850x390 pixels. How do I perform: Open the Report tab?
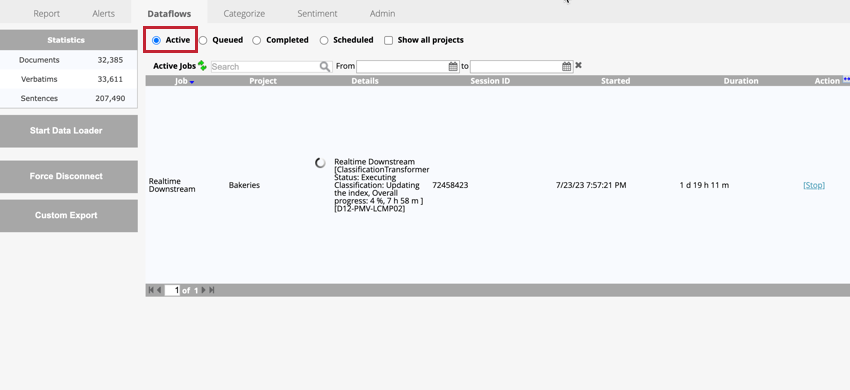click(47, 14)
